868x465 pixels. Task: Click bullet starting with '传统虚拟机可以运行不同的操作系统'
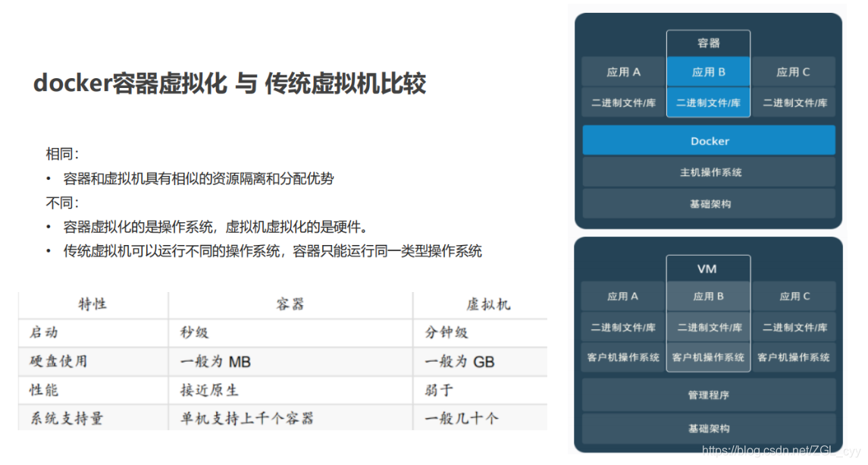click(x=272, y=251)
